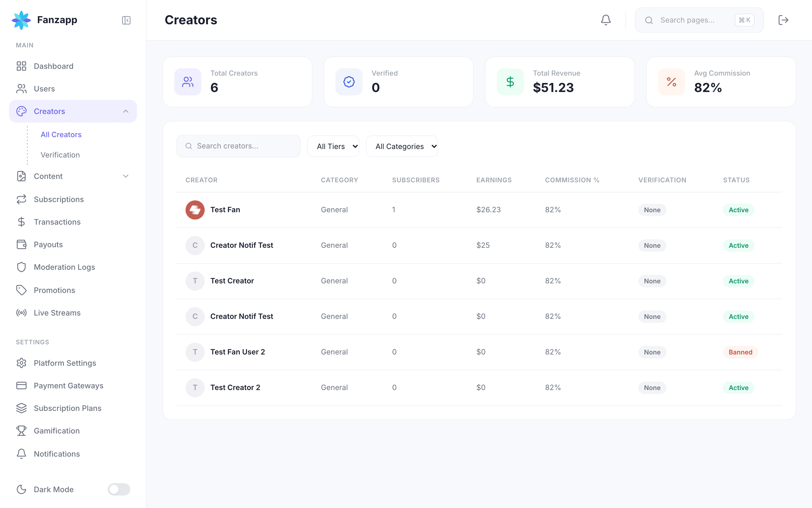Image resolution: width=812 pixels, height=508 pixels.
Task: Click the Creators palette icon
Action: coord(21,111)
